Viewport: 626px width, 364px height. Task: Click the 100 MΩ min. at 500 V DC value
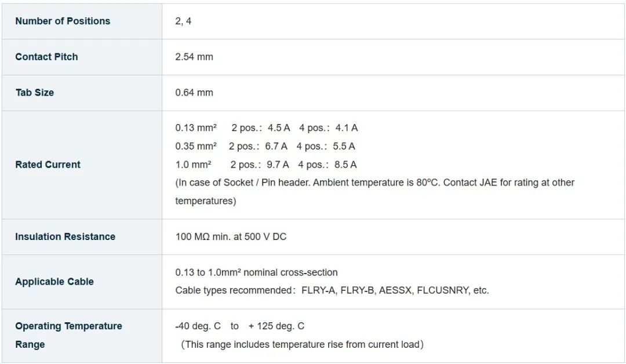231,236
